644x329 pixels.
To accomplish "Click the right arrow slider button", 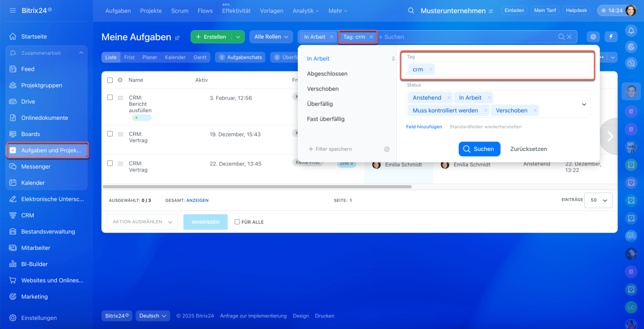I will pyautogui.click(x=610, y=136).
